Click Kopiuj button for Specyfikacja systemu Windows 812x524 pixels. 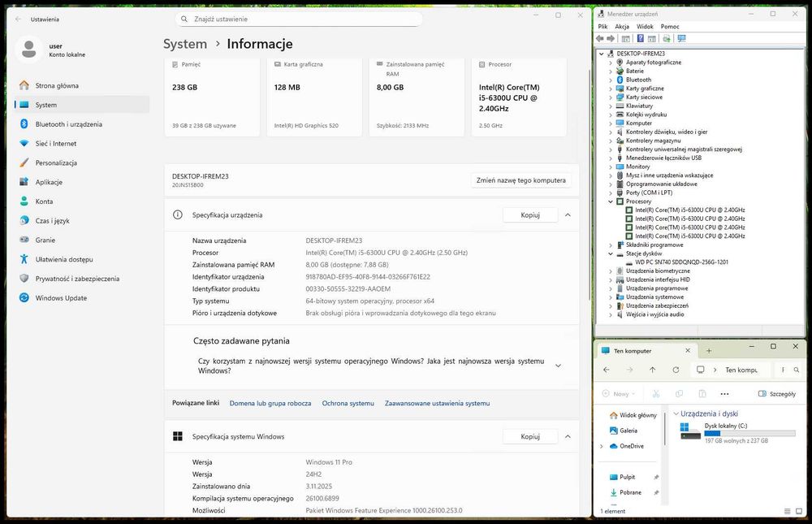point(530,436)
